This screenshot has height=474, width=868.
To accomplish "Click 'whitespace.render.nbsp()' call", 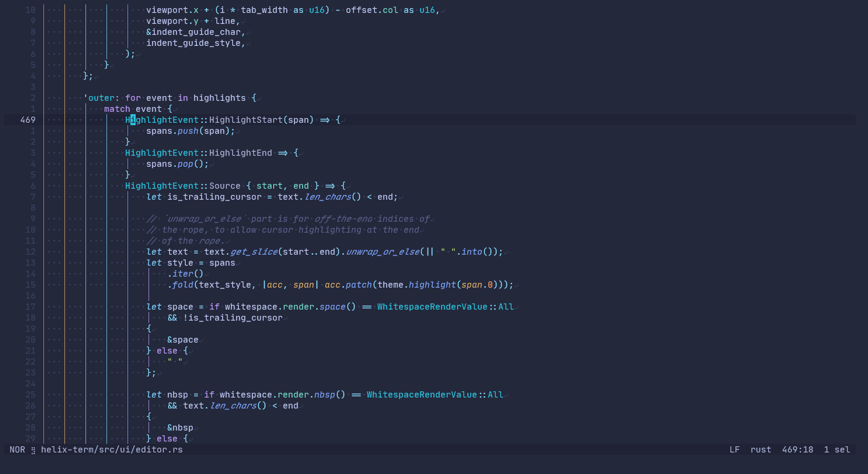I will (x=283, y=395).
